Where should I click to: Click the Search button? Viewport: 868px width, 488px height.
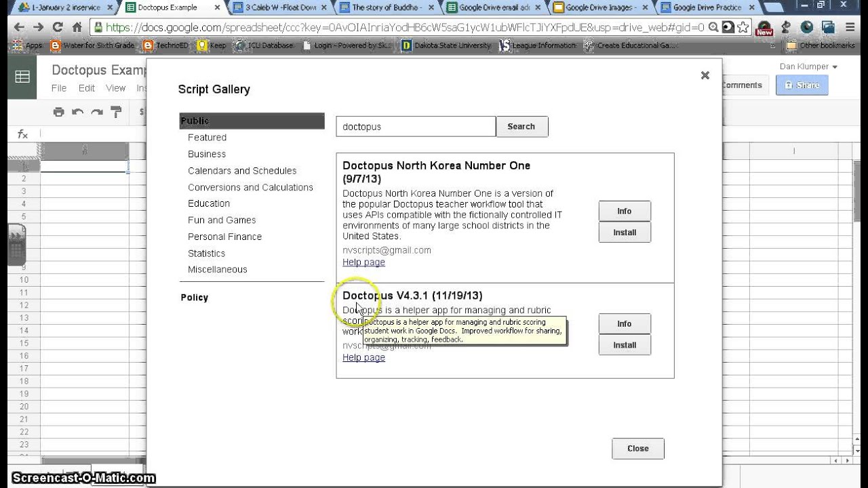pyautogui.click(x=521, y=127)
